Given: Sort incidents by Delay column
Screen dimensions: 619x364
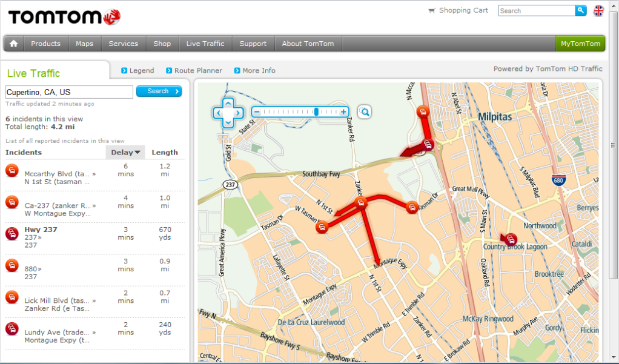Looking at the screenshot, I should pos(125,153).
